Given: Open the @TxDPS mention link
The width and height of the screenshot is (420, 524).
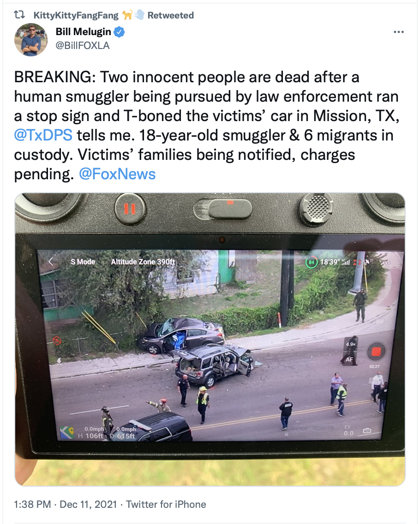Looking at the screenshot, I should click(43, 135).
